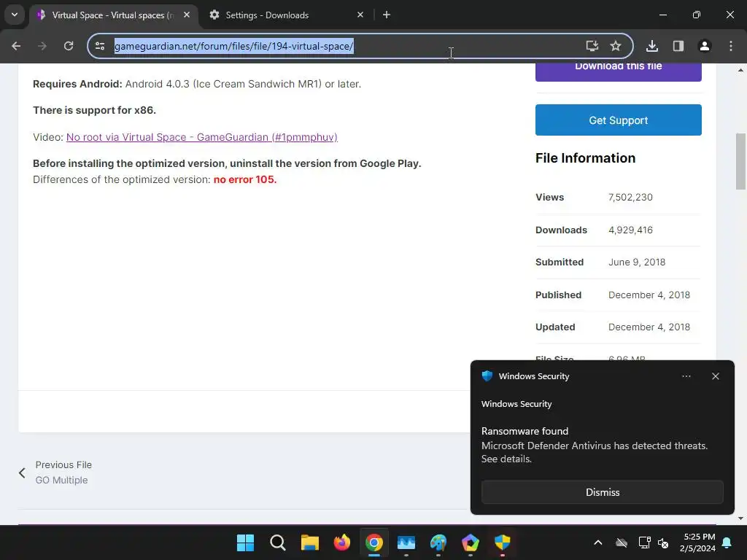
Task: Open Previous File GO Multiple link
Action: [x=63, y=472]
